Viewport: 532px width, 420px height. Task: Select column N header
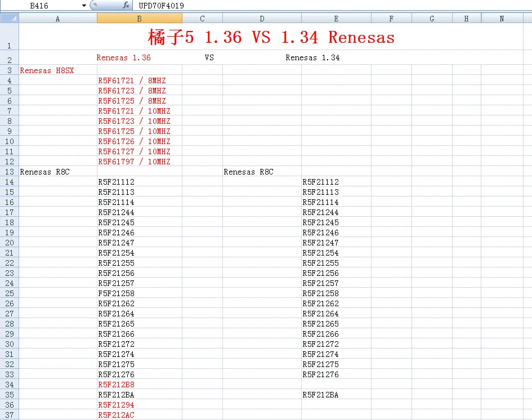pos(502,19)
